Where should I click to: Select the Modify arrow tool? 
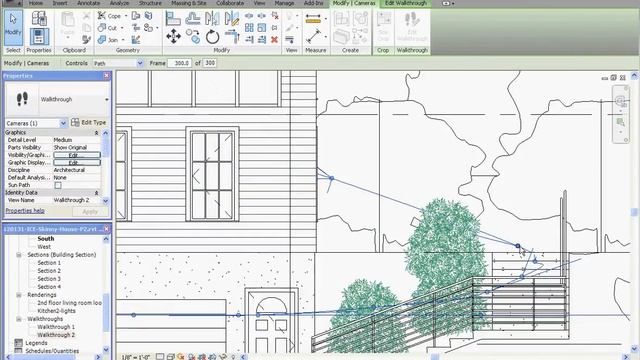click(x=13, y=28)
